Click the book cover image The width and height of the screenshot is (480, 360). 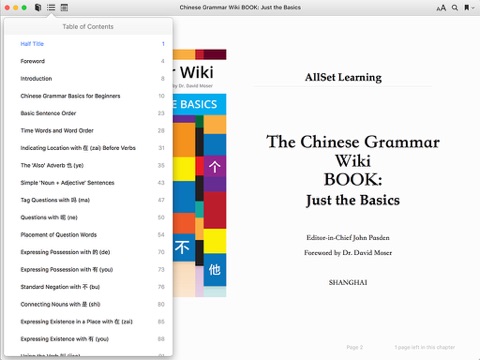click(199, 173)
